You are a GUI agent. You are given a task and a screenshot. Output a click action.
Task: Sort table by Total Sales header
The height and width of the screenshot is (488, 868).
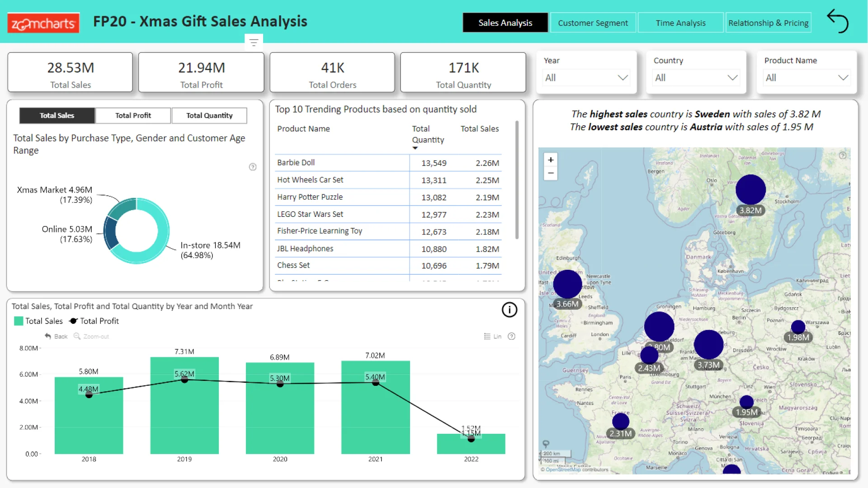480,129
